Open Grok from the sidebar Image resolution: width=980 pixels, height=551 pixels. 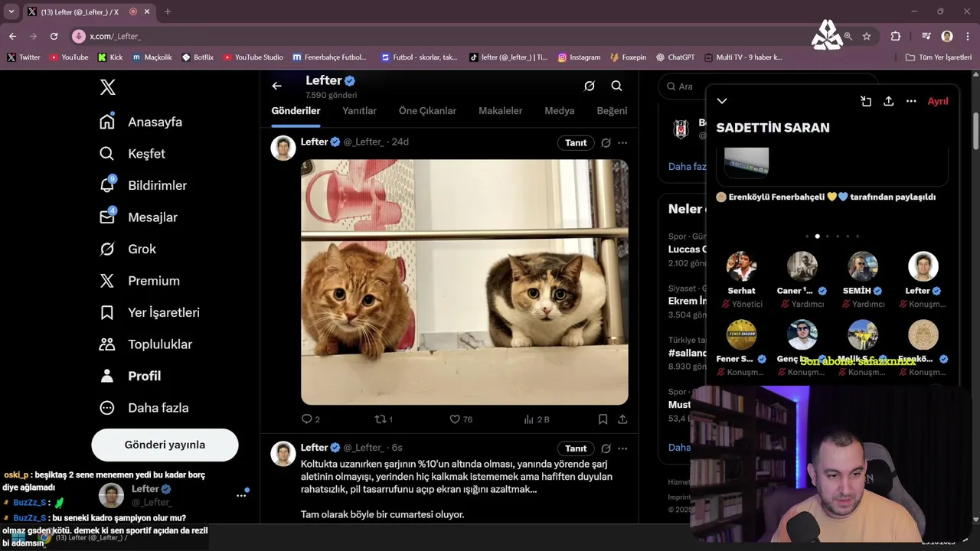129,249
